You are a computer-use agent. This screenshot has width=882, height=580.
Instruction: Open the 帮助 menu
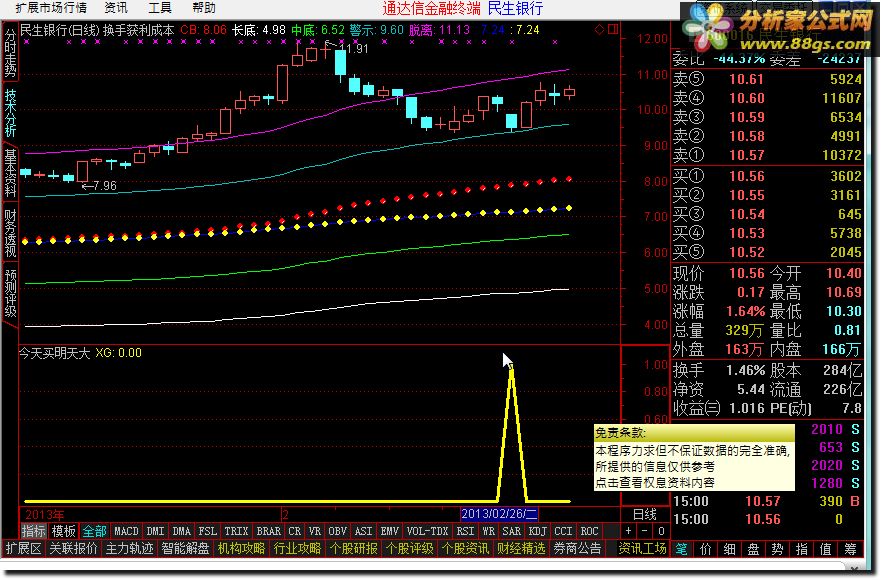pyautogui.click(x=204, y=8)
